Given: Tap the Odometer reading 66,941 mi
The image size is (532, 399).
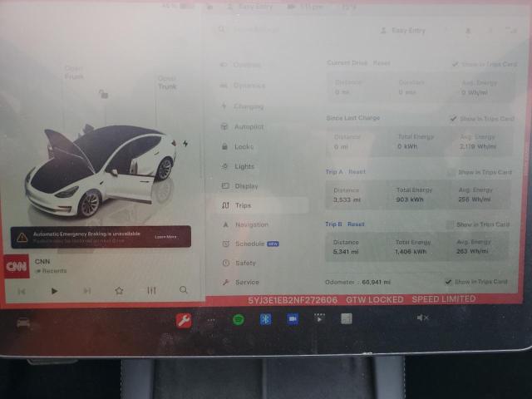Looking at the screenshot, I should coord(377,282).
